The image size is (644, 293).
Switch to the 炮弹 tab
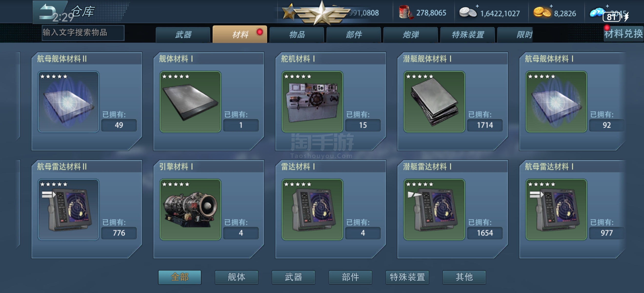coord(411,34)
